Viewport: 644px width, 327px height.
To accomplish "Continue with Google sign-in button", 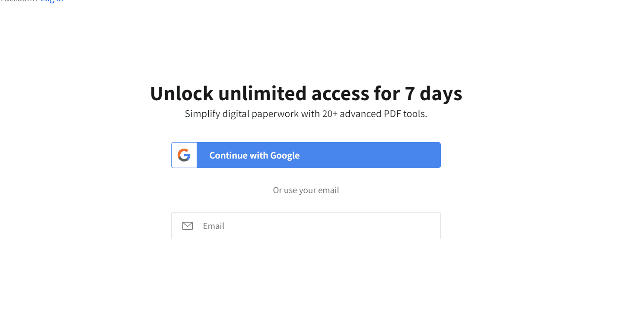I will pyautogui.click(x=306, y=155).
